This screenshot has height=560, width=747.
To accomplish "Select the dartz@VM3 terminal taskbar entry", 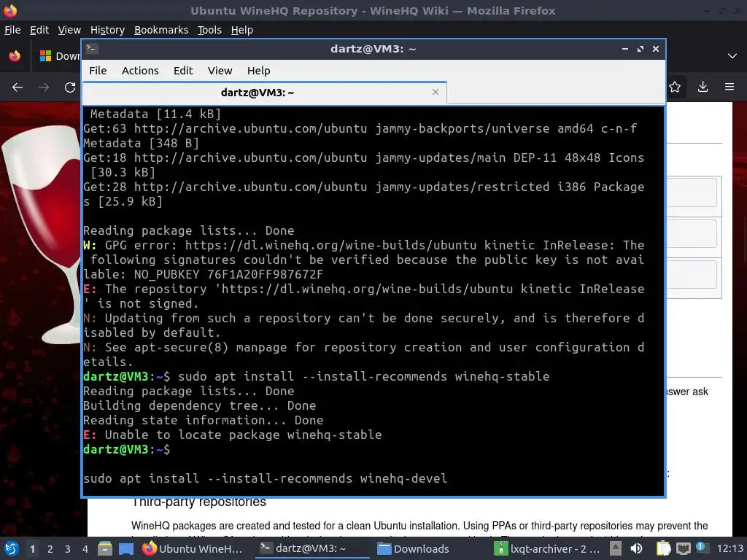I will click(x=311, y=548).
